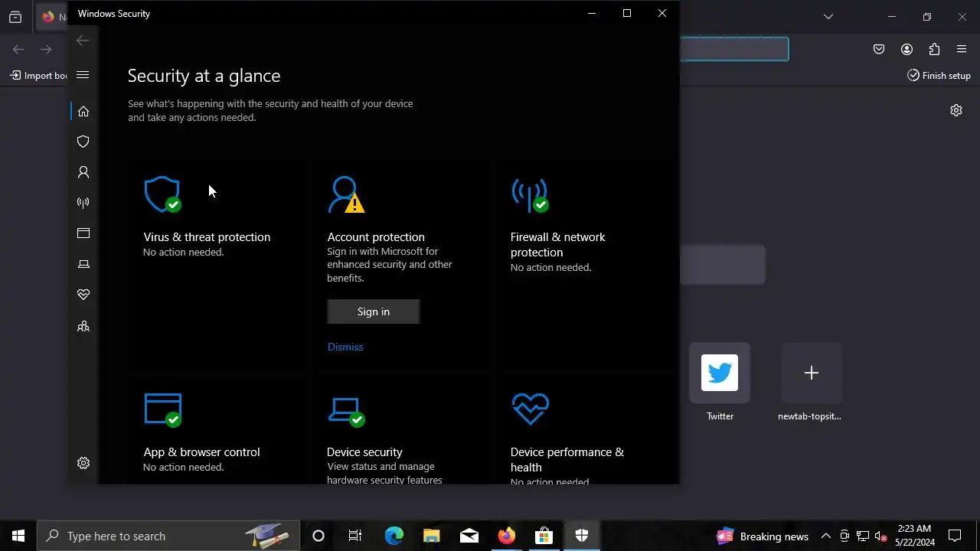Open Task View on taskbar

(355, 536)
